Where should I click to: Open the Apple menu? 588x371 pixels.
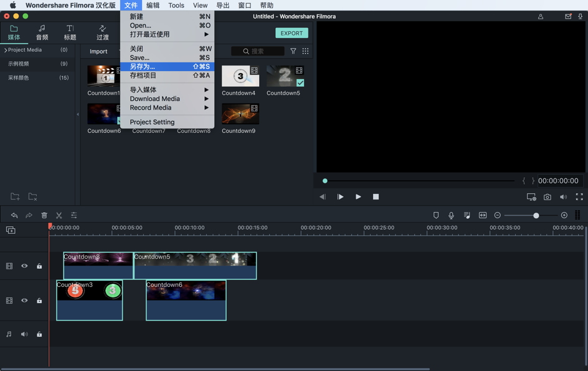(12, 5)
